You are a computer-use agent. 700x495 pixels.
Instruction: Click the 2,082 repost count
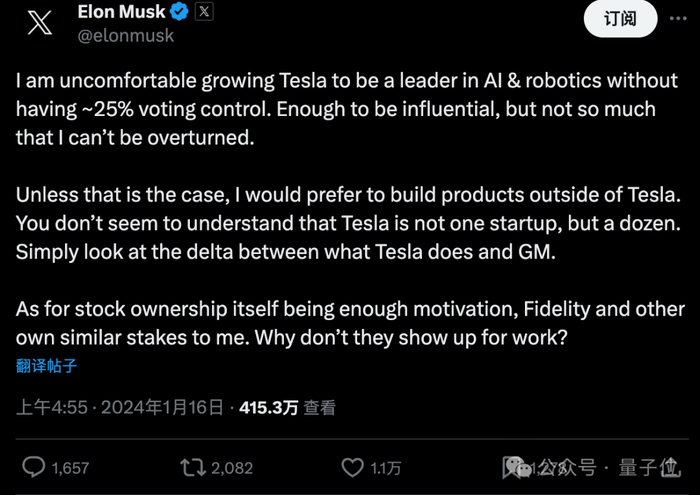tap(232, 467)
